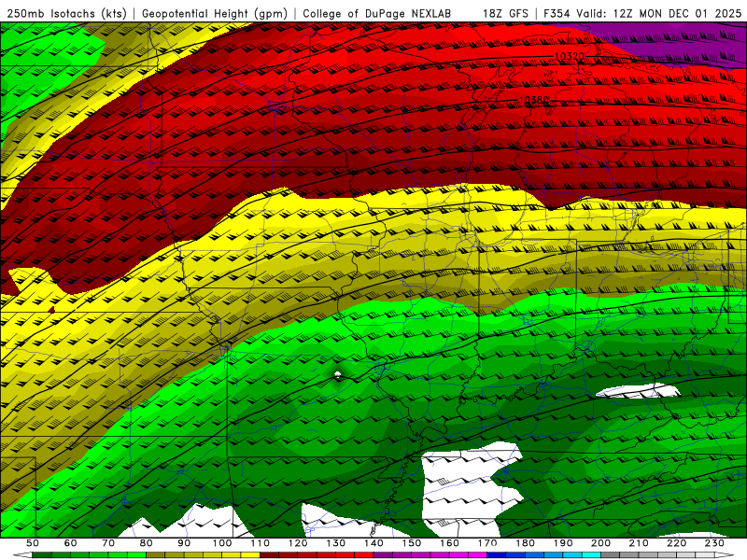The image size is (747, 560).
Task: Click the 130 value on the color scale
Action: [336, 543]
